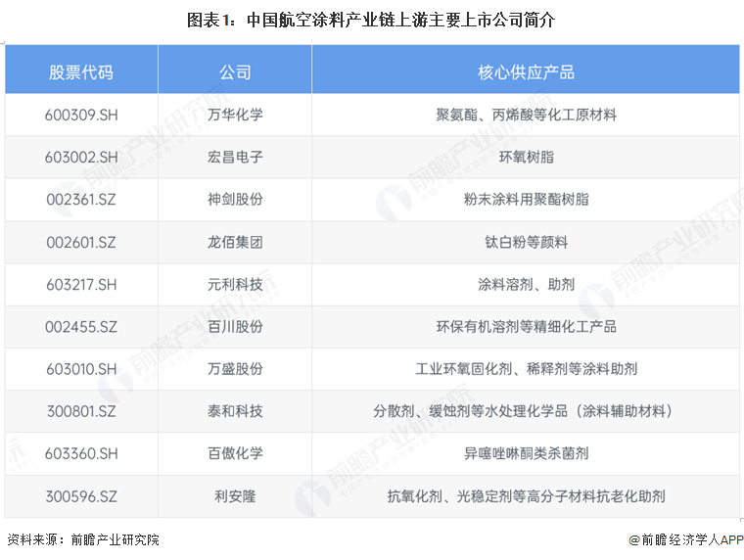Click company name 龙佰集团

pyautogui.click(x=235, y=242)
